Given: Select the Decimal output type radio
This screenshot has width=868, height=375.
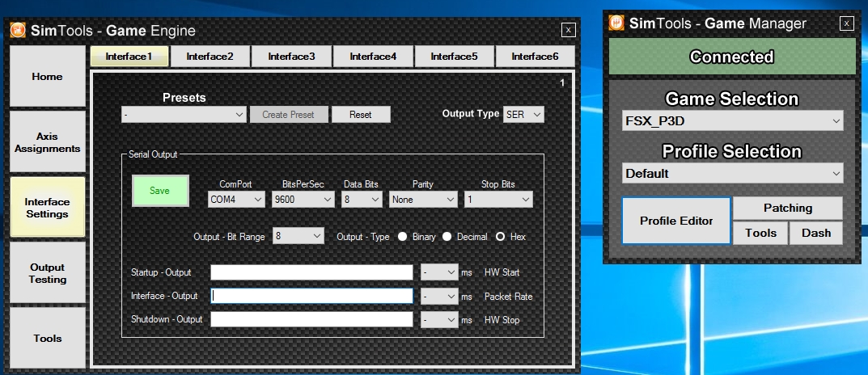Looking at the screenshot, I should point(447,237).
